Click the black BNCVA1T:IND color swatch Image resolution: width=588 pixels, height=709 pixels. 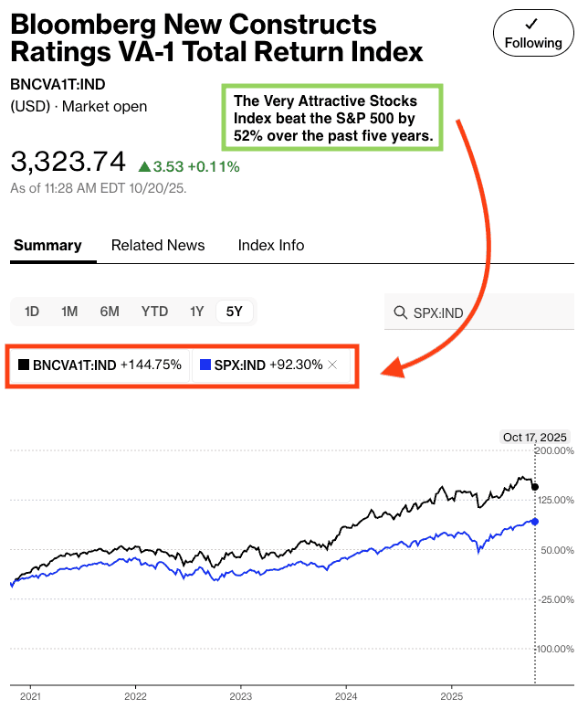[x=24, y=365]
